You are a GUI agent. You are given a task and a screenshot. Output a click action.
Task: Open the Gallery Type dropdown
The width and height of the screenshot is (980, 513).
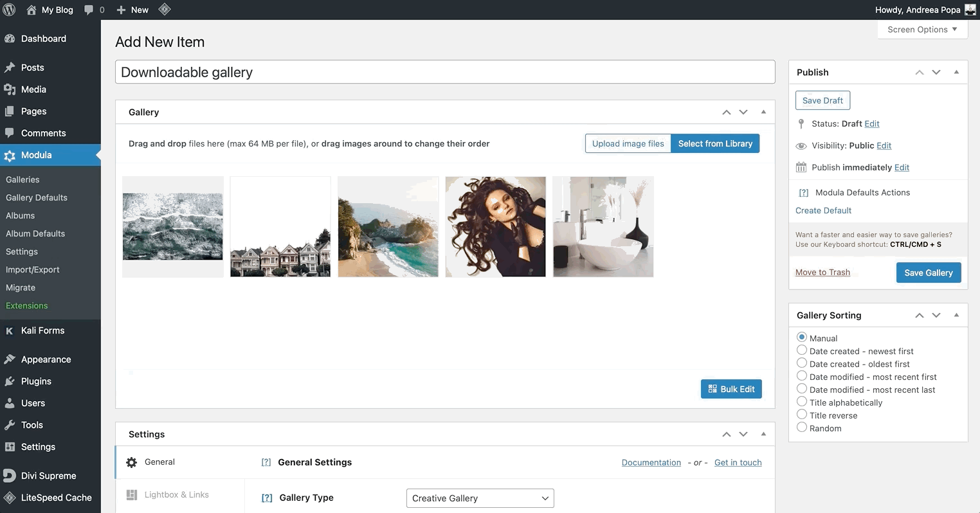[x=480, y=498]
